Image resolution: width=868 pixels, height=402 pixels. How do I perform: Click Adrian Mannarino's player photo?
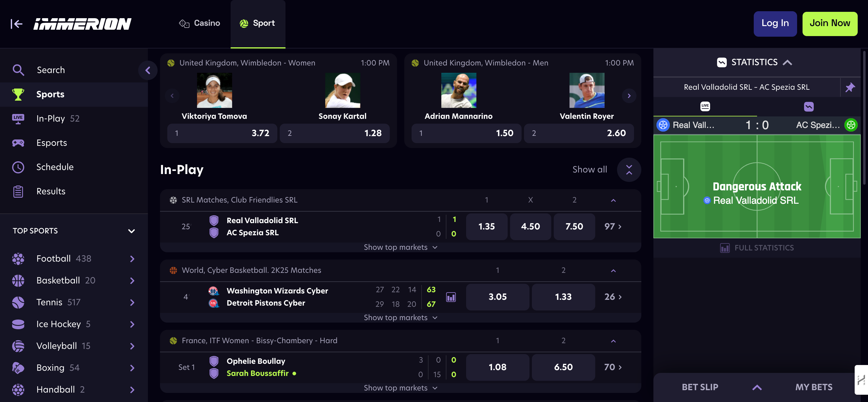click(x=459, y=90)
